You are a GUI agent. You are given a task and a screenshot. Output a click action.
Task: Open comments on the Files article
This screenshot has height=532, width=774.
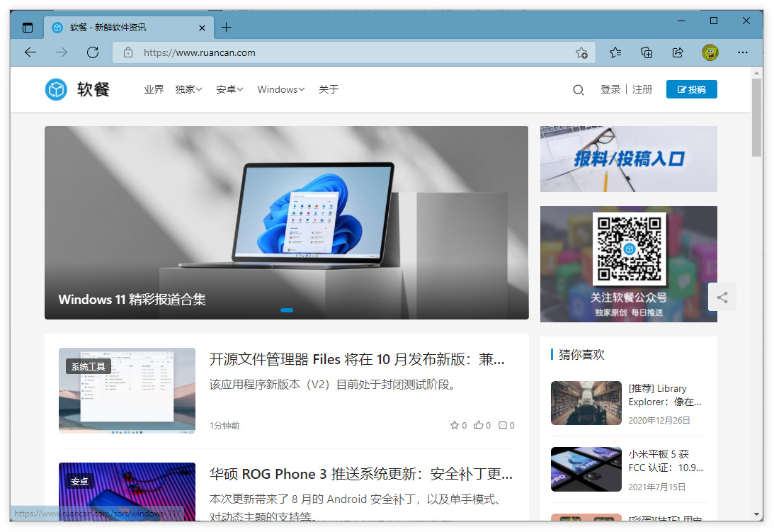point(503,424)
